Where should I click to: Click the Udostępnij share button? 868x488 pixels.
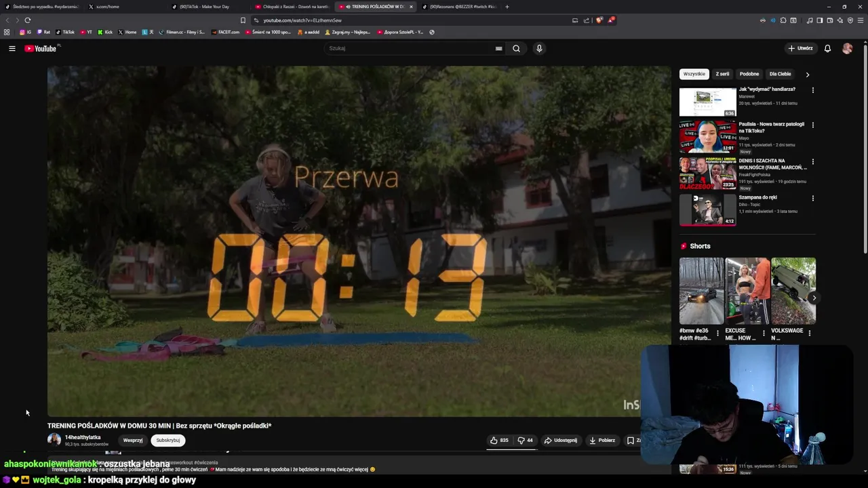561,440
